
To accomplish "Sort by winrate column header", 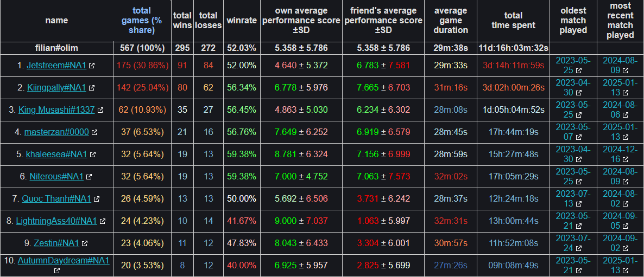I will tap(241, 21).
